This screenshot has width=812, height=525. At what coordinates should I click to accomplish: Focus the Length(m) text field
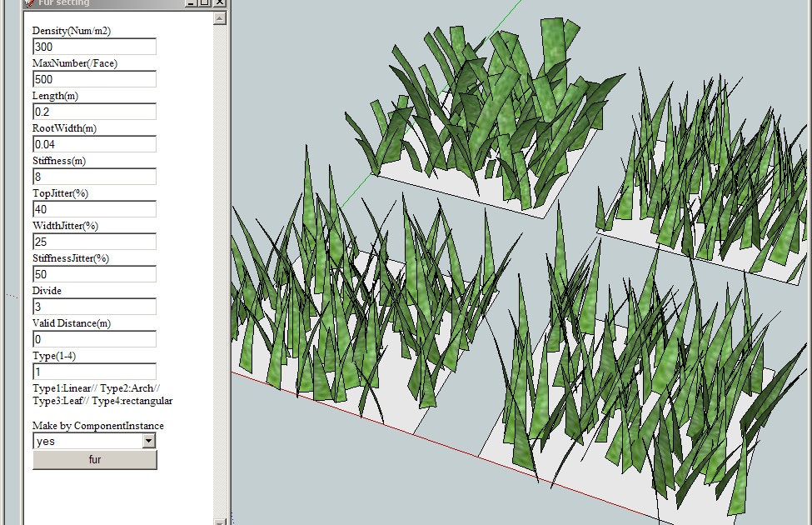94,112
